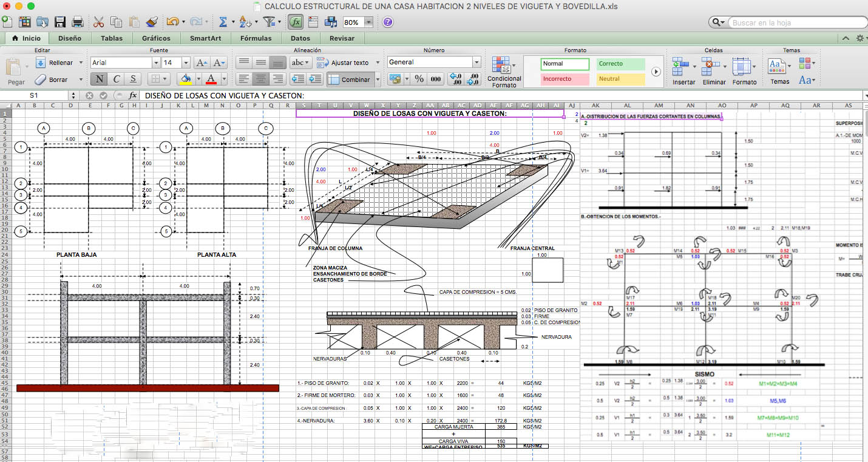Click the AutoSum sigma icon
Image resolution: width=868 pixels, height=462 pixels.
[x=223, y=22]
